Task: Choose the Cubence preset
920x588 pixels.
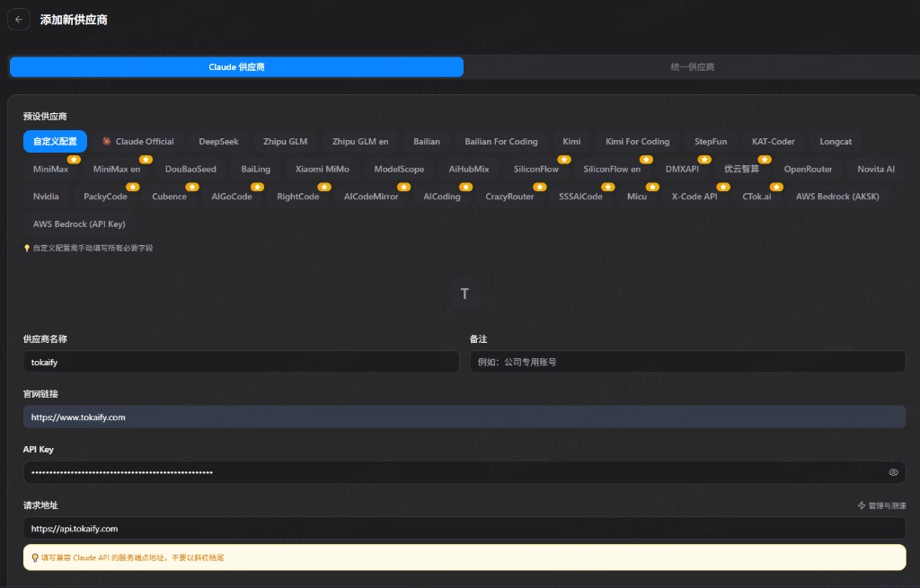Action: [x=169, y=197]
